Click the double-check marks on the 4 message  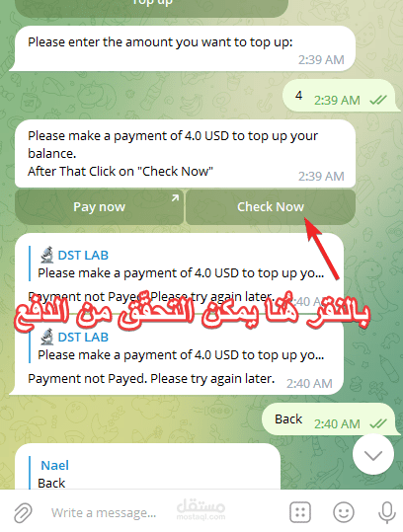coord(378,100)
